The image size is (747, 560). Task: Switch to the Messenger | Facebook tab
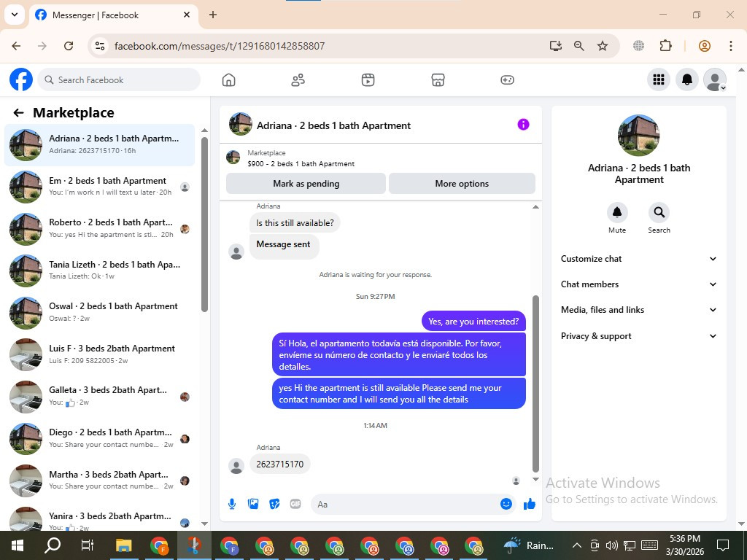click(113, 15)
